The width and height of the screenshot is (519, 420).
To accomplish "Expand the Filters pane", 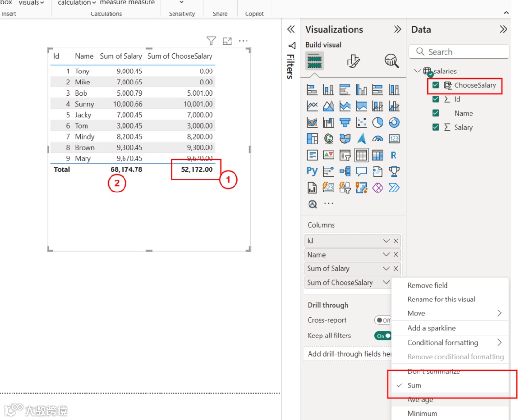I will coord(291,29).
